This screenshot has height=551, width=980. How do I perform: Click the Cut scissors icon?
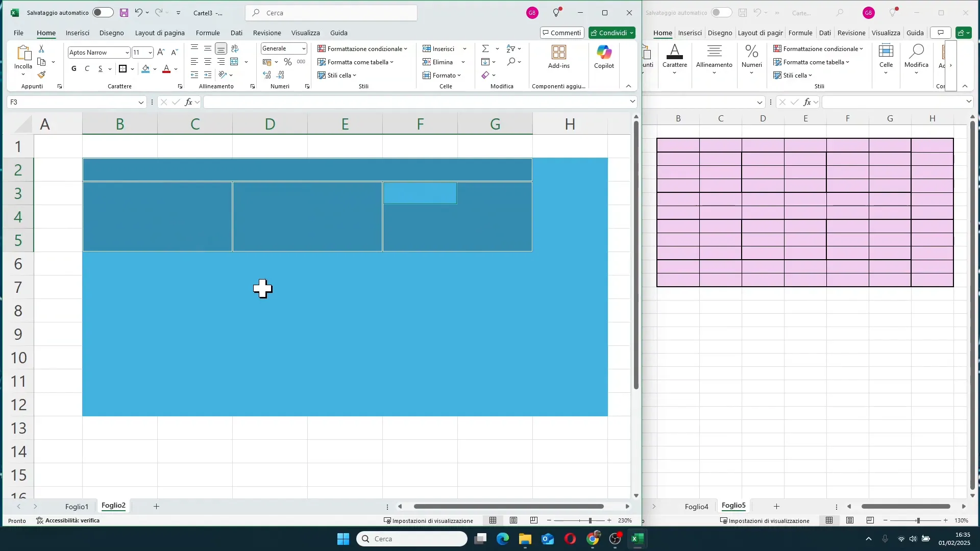[41, 48]
